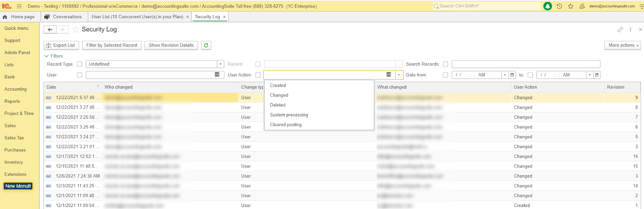This screenshot has width=644, height=209.
Task: Select Changed from the dropdown list
Action: pos(319,95)
